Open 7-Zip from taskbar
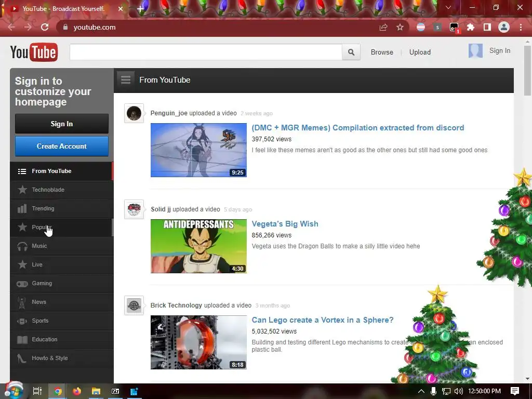The width and height of the screenshot is (532, 399). (x=115, y=391)
